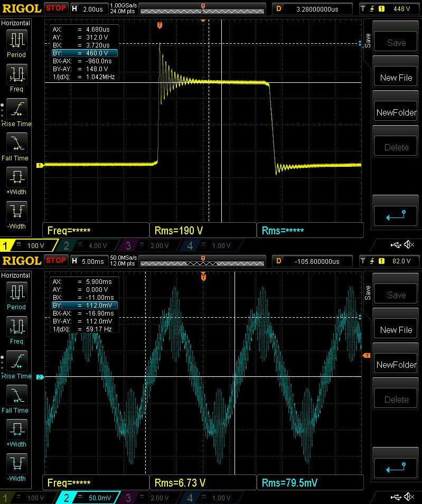Click Rms=79.5mV measurement box
The width and height of the screenshot is (422, 504).
[310, 483]
